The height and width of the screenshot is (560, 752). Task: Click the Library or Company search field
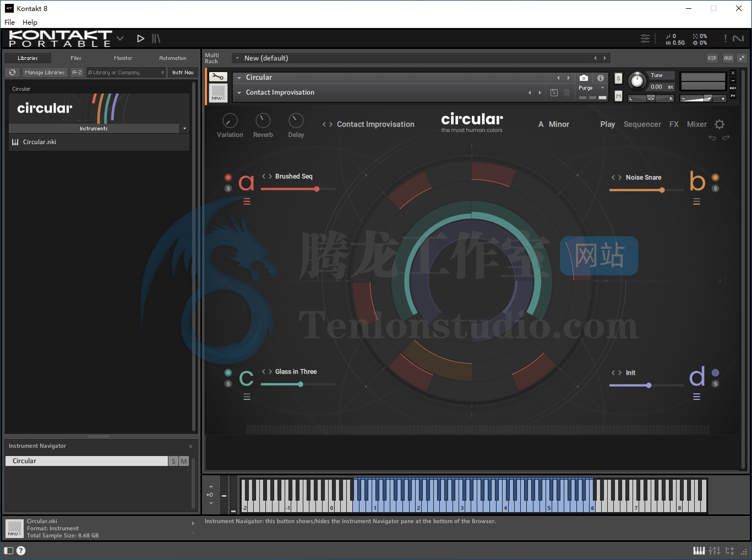[124, 73]
